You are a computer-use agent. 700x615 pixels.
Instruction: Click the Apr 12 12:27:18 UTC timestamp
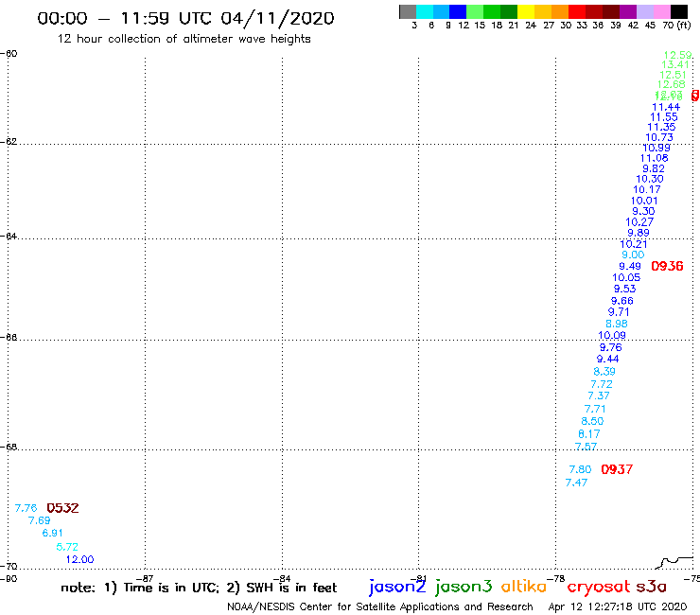(617, 607)
